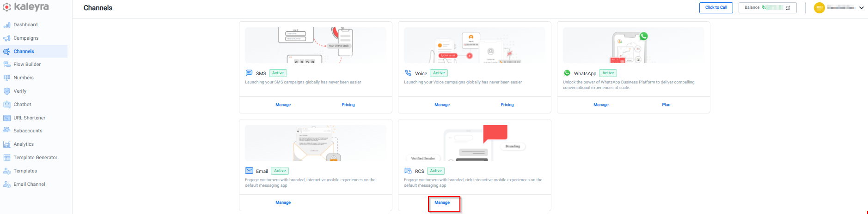Manage the Voice channel
Viewport: 868px width, 214px height.
click(442, 105)
